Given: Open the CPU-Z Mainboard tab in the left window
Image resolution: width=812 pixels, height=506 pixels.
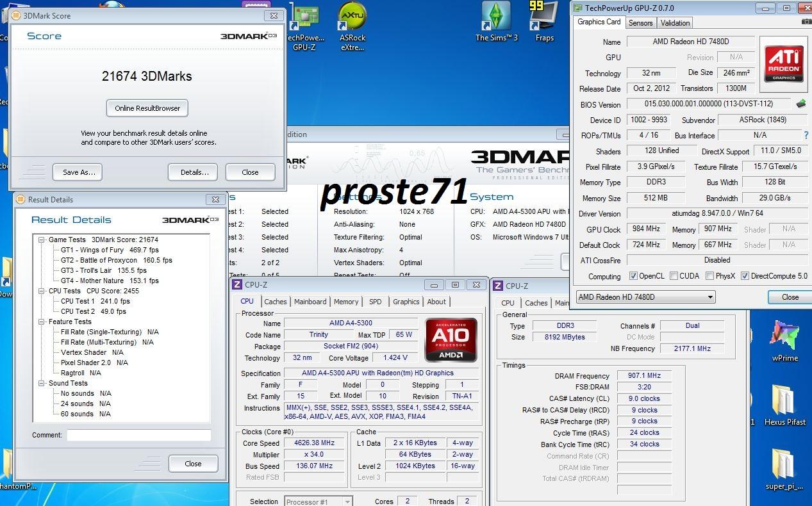Looking at the screenshot, I should pyautogui.click(x=310, y=302).
